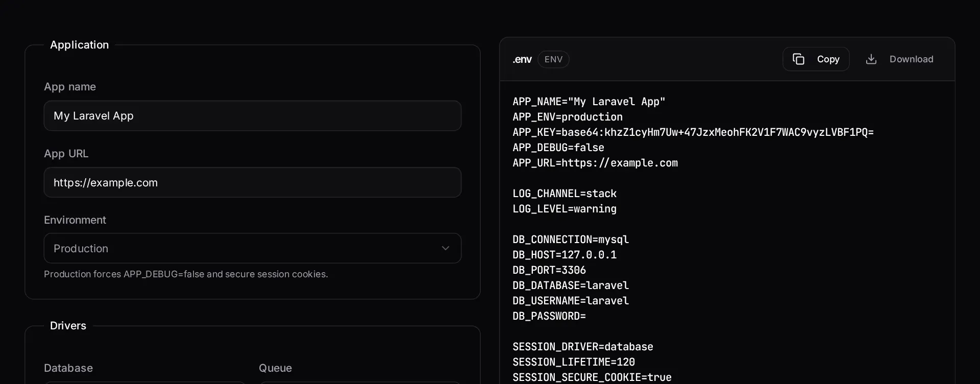Open the Environment dropdown showing Production
Screen dimensions: 980x384
pyautogui.click(x=253, y=248)
